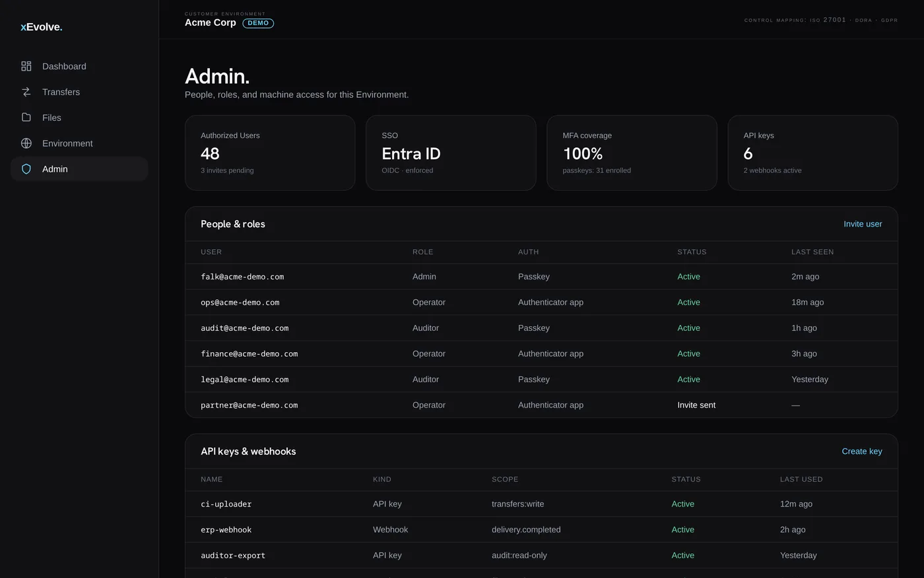
Task: Select user audit@acme-demo.com
Action: pyautogui.click(x=245, y=328)
